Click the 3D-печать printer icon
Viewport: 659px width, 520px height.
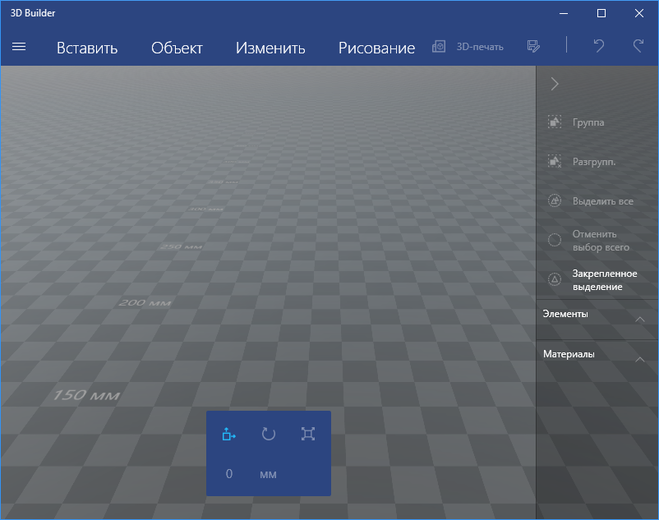click(439, 47)
